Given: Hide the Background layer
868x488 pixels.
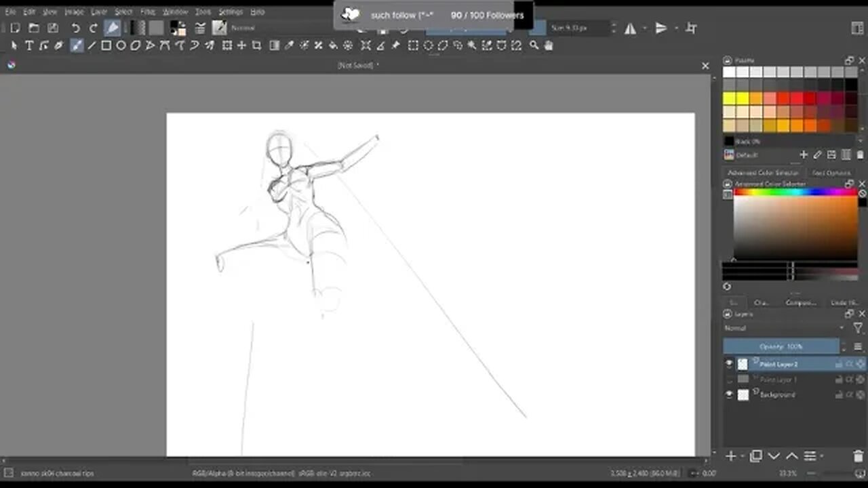Looking at the screenshot, I should click(730, 394).
